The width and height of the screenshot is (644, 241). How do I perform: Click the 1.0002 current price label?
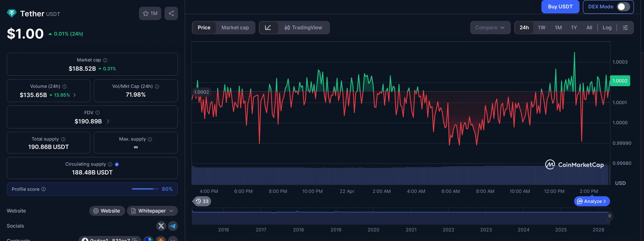(620, 81)
